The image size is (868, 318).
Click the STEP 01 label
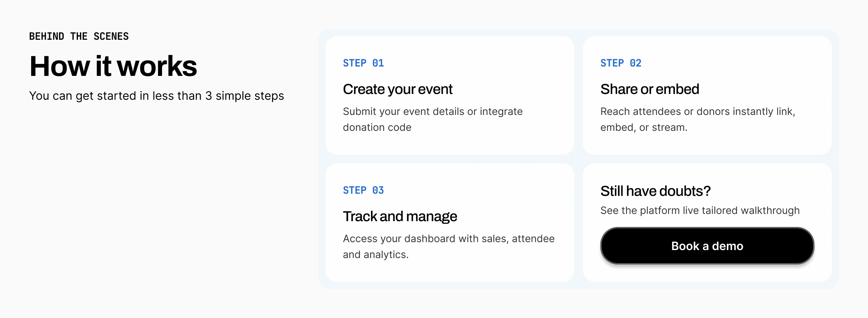point(363,63)
